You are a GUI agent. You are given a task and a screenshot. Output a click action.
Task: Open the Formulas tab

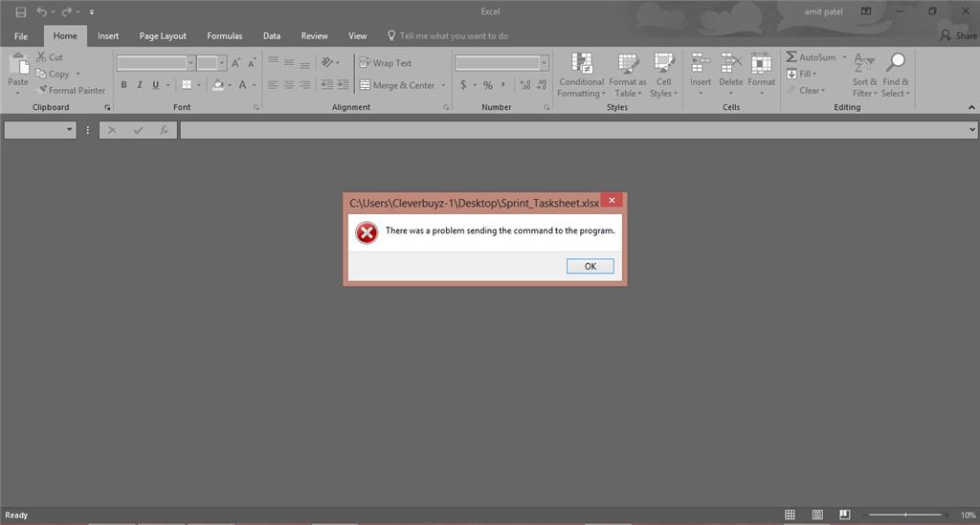[x=224, y=36]
